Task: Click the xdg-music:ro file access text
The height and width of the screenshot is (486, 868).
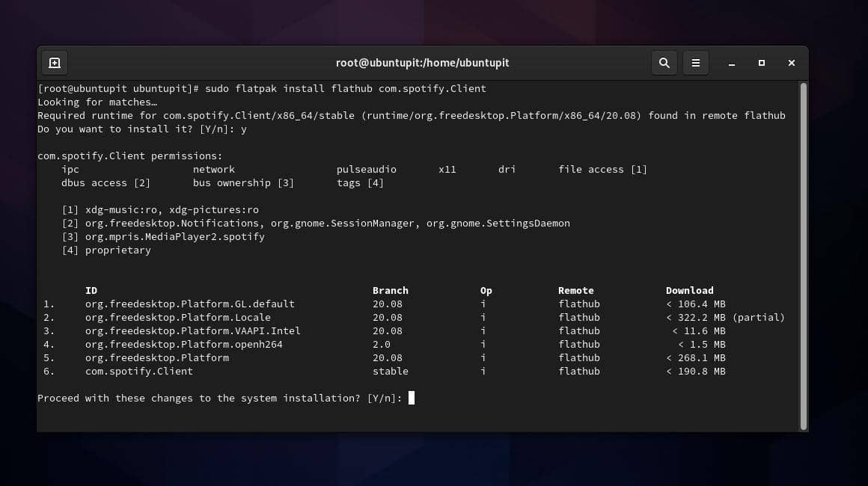Action: pyautogui.click(x=122, y=209)
